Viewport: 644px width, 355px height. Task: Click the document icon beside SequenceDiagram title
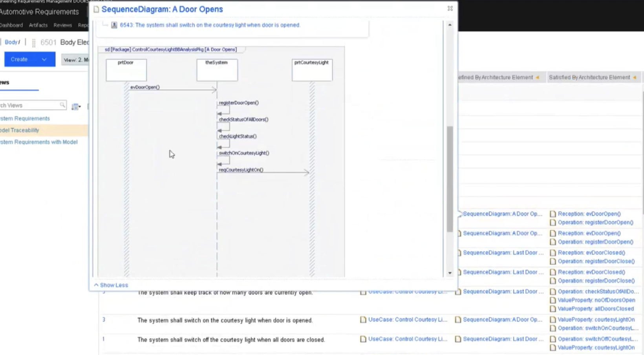[96, 9]
